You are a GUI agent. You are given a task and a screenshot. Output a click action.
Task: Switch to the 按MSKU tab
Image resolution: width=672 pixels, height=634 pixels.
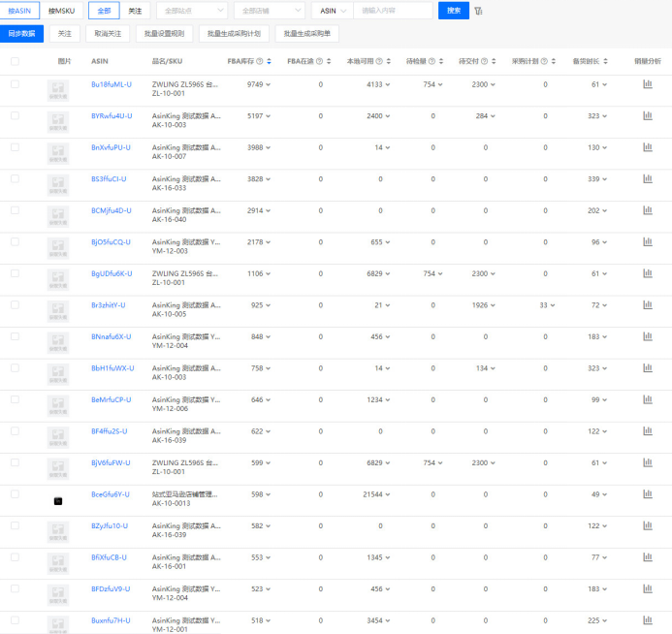[x=61, y=11]
